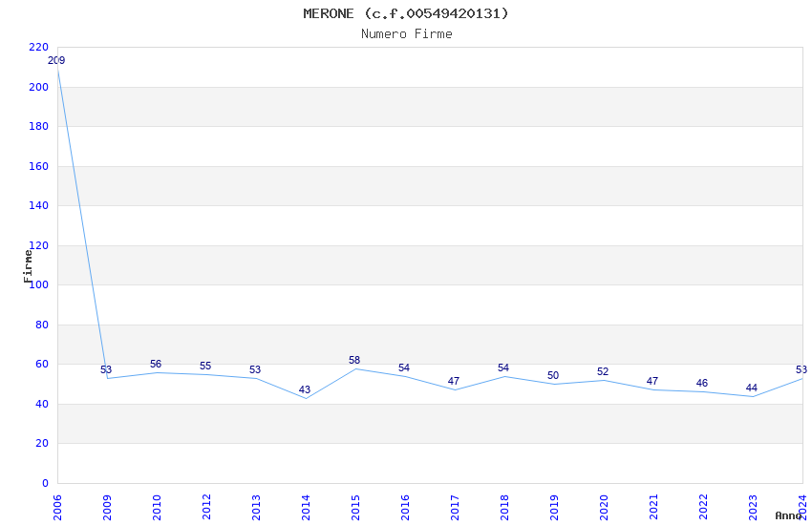The width and height of the screenshot is (812, 525).
Task: Click the 220 y-axis tick label
Action: (39, 48)
